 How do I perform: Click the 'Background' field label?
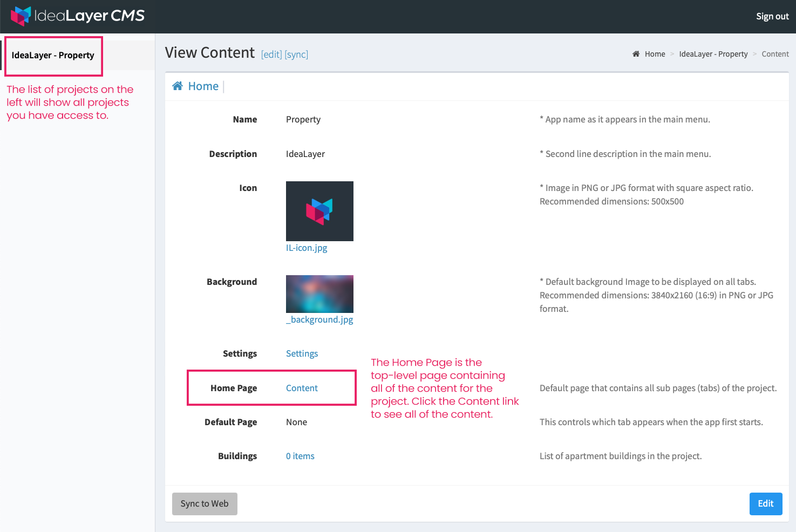(232, 282)
